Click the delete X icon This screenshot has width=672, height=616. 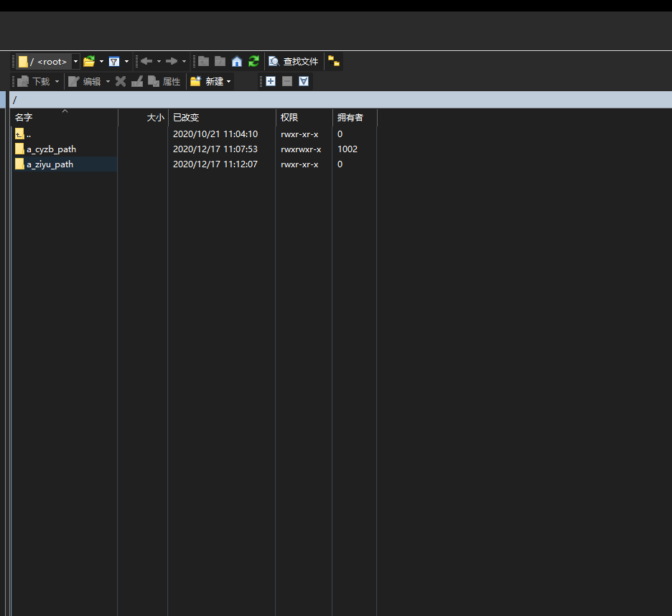pyautogui.click(x=121, y=82)
